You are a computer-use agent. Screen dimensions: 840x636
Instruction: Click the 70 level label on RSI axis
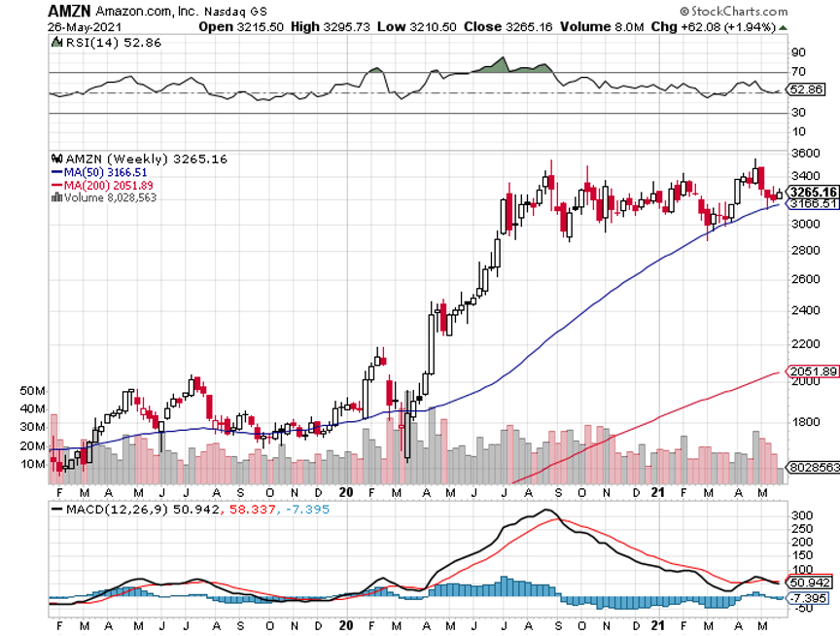(x=798, y=72)
